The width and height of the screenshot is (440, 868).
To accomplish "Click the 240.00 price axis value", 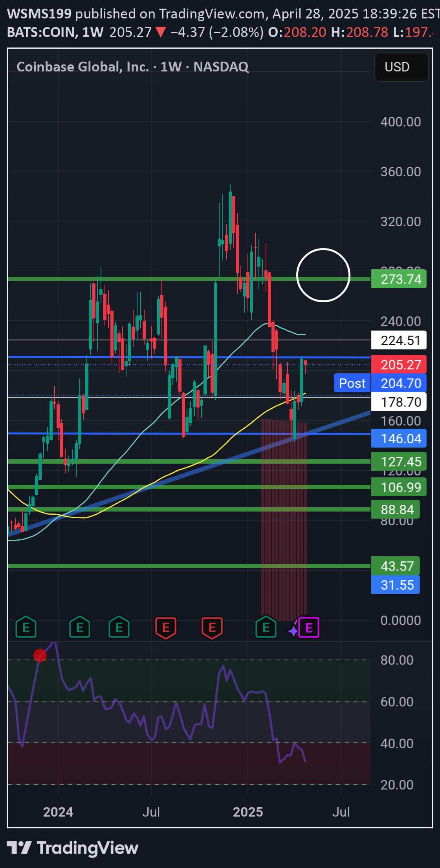I will [401, 322].
